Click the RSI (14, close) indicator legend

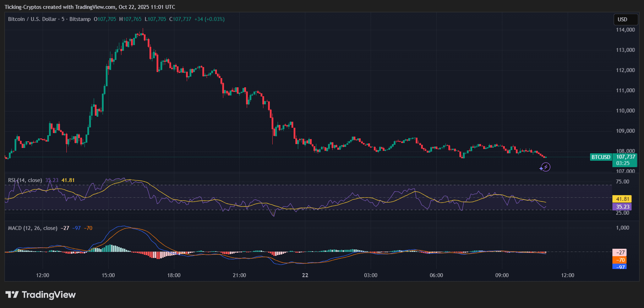[x=25, y=180]
